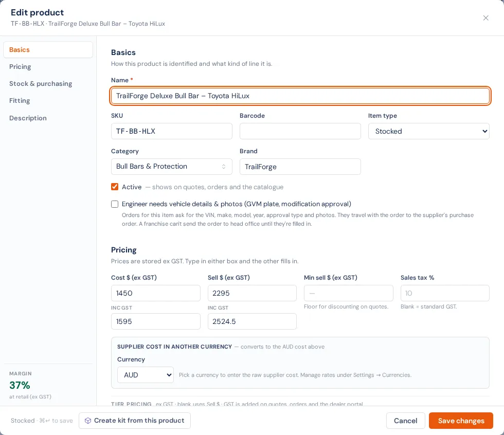This screenshot has height=435, width=504.
Task: Click the Pricing section heading
Action: coord(124,250)
